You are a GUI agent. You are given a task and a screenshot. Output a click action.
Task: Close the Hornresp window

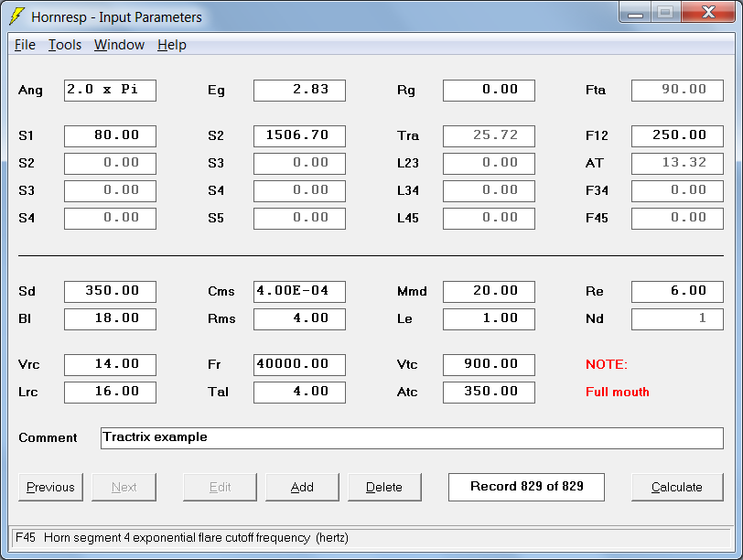[x=708, y=12]
